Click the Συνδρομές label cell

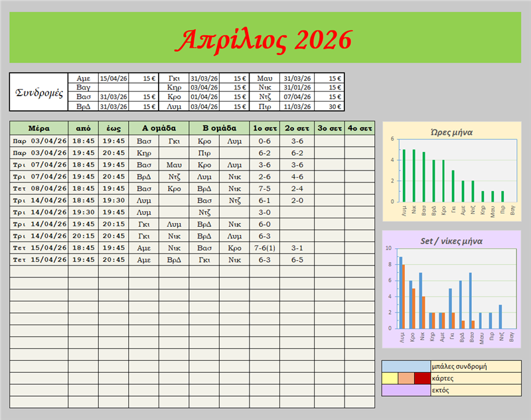click(x=38, y=92)
